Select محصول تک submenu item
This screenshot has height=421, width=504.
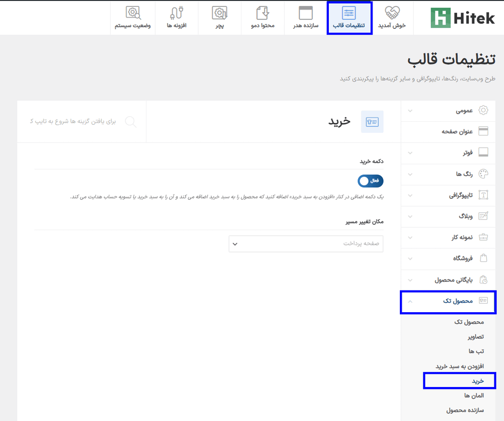[x=469, y=322]
